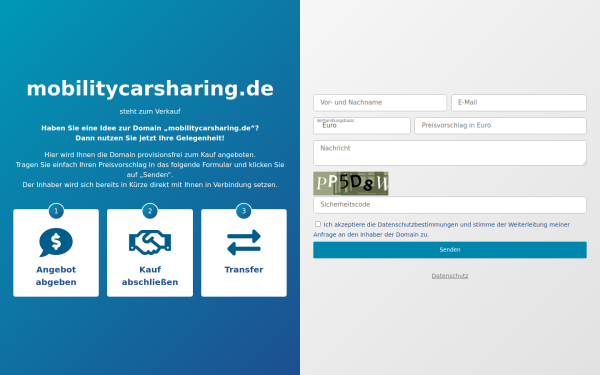The width and height of the screenshot is (600, 375).
Task: Click 'Dann nutzen Sie jetzt Ihre Gelegenheit!' text
Action: pos(150,138)
